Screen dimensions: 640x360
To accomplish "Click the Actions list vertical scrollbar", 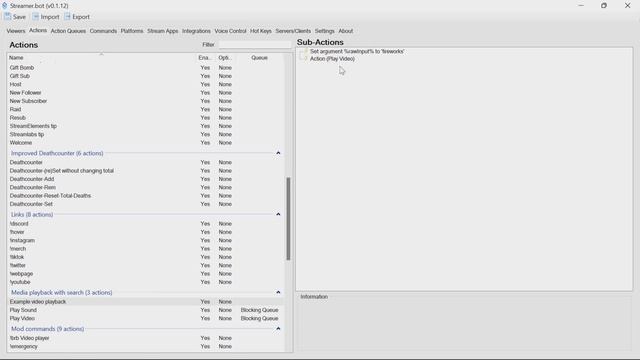I will 288,218.
